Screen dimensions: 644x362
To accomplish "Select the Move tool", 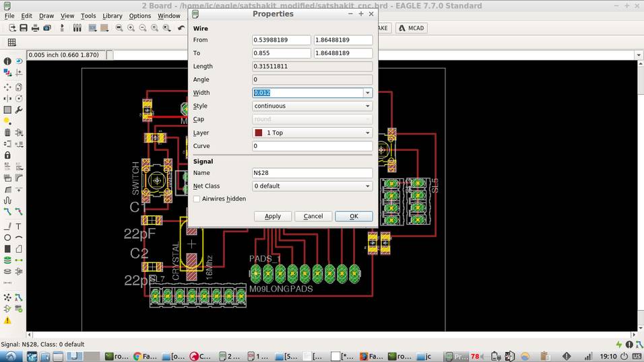I will pyautogui.click(x=7, y=87).
